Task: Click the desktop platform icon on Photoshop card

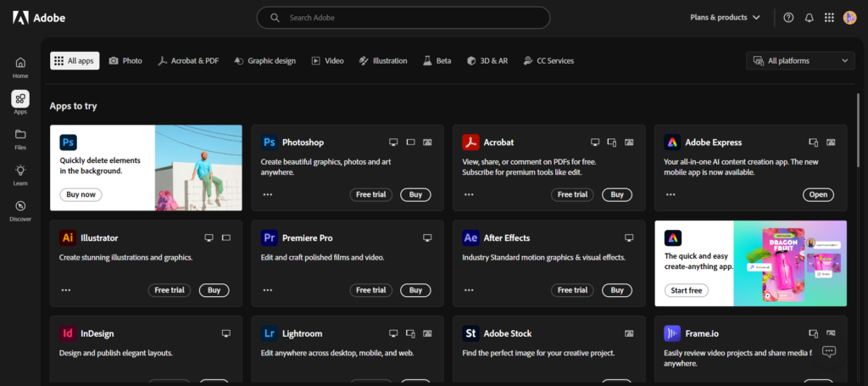Action: 393,143
